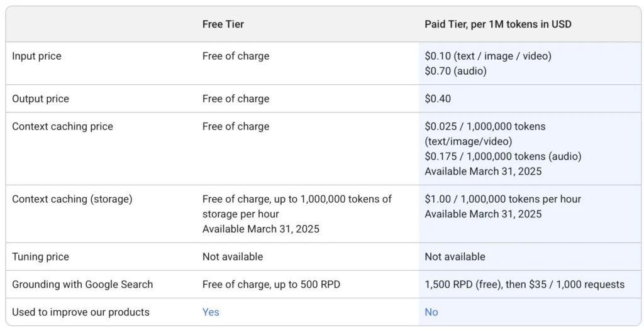Click the "$0.175 / 1,000,000 tokens (audio)" text
The height and width of the screenshot is (331, 644).
[x=502, y=156]
